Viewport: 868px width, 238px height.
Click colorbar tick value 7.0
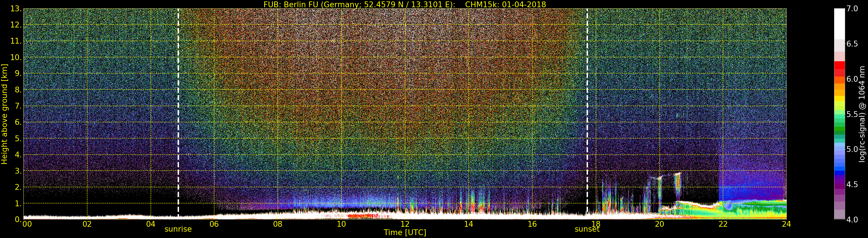852,9
